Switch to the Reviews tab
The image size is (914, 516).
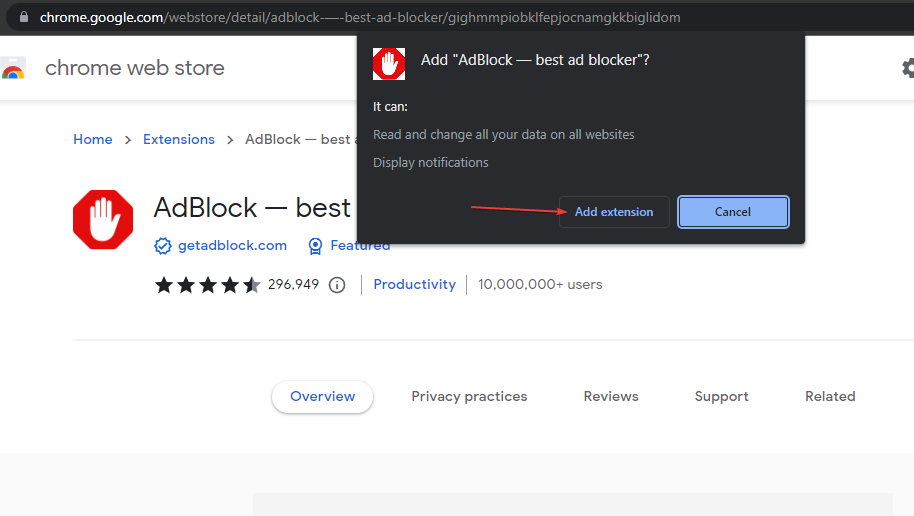pos(611,396)
